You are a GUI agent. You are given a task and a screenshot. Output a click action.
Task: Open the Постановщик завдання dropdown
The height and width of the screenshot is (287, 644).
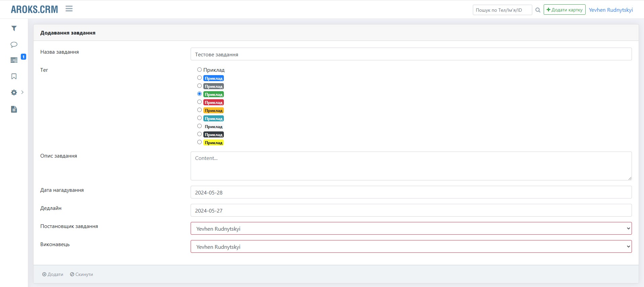(x=411, y=228)
